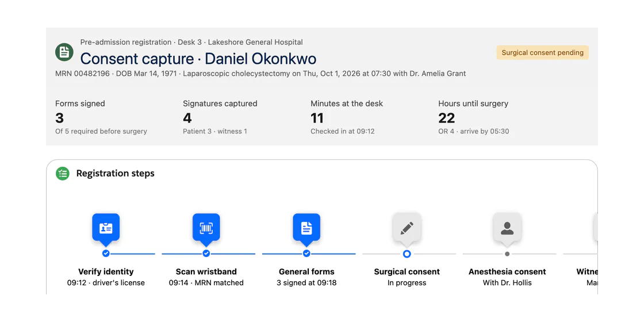Click the Verify identity checkmark marker
644x322 pixels.
click(x=106, y=254)
